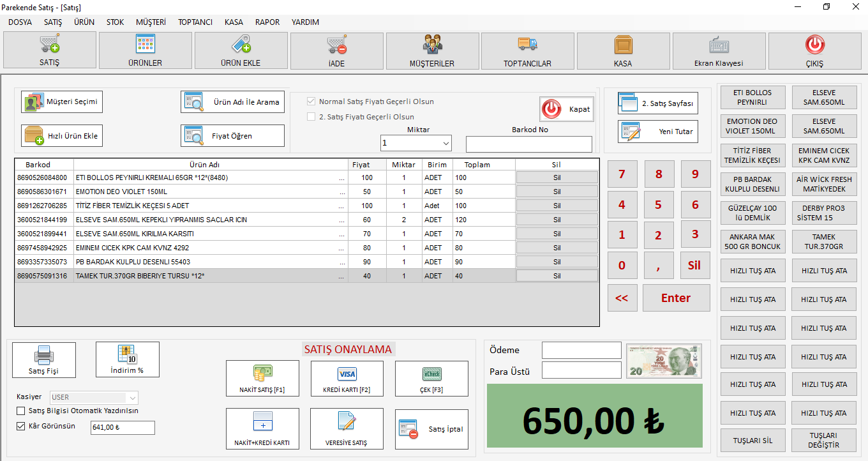
Task: Click the Para Üstü change field
Action: click(x=581, y=370)
